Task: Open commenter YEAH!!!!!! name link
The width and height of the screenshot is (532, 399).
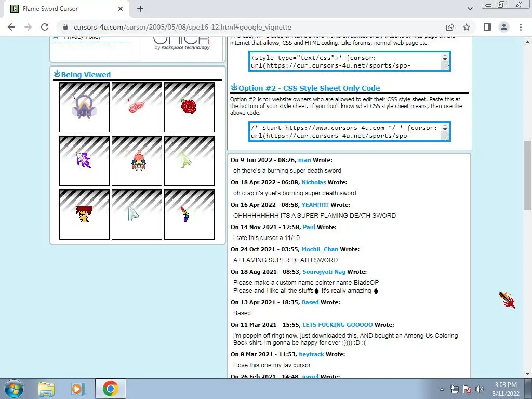Action: coord(315,205)
